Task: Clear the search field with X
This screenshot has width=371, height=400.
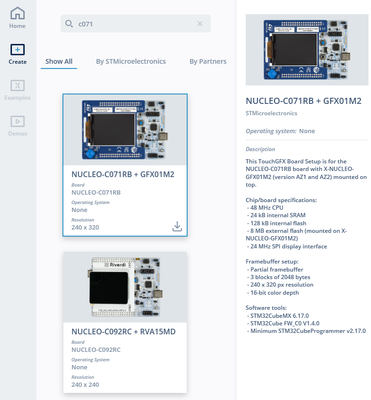Action: coord(200,24)
